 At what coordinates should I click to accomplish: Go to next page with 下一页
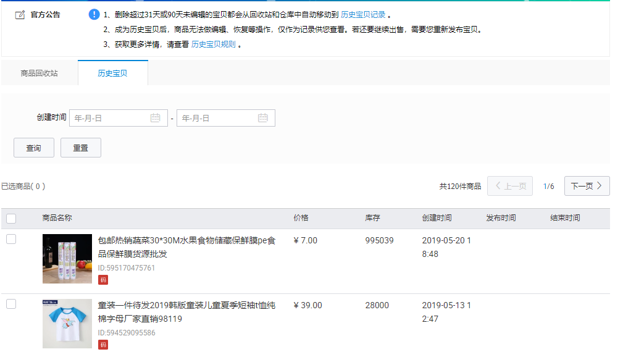[587, 186]
